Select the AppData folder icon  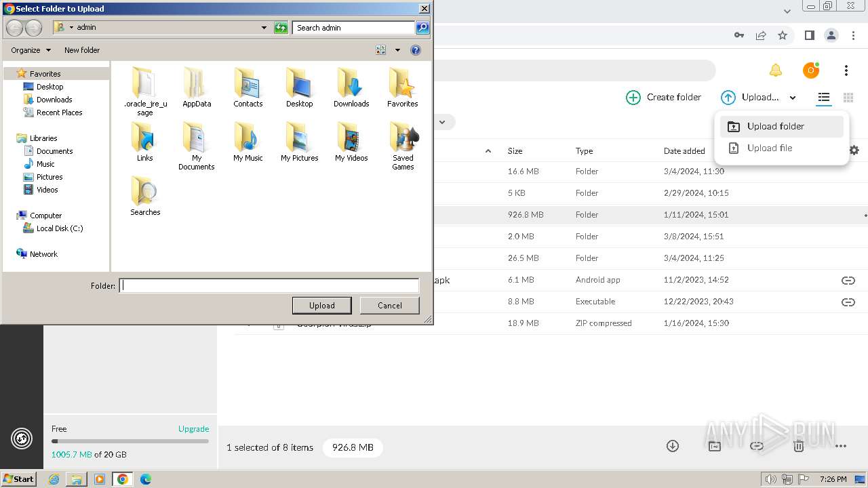(x=197, y=87)
